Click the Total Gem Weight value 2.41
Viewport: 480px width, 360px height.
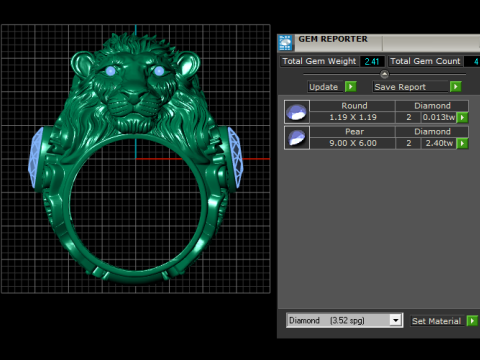click(x=372, y=61)
